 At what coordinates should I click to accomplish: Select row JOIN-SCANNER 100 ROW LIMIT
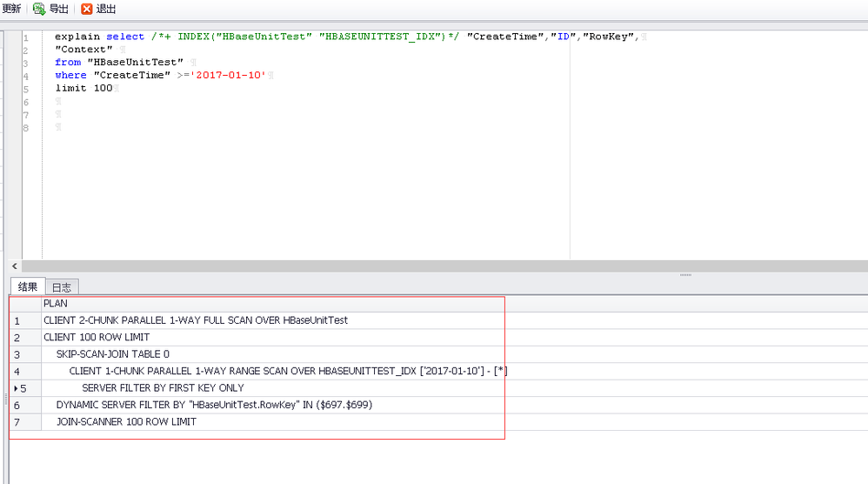(x=455, y=421)
